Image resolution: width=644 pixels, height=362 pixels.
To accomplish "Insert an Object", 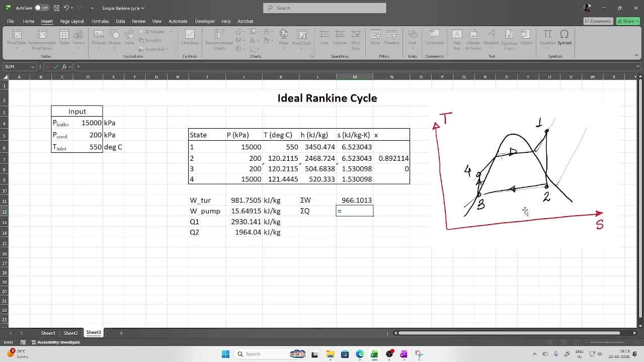I will click(526, 38).
